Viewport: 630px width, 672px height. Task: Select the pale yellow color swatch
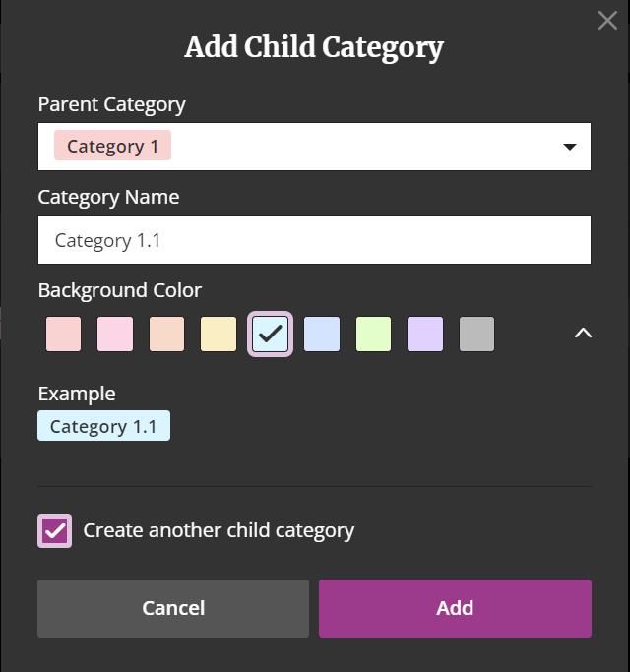tap(219, 334)
